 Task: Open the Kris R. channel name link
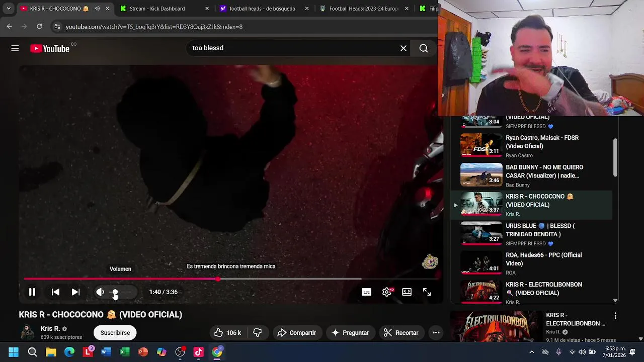(x=50, y=328)
